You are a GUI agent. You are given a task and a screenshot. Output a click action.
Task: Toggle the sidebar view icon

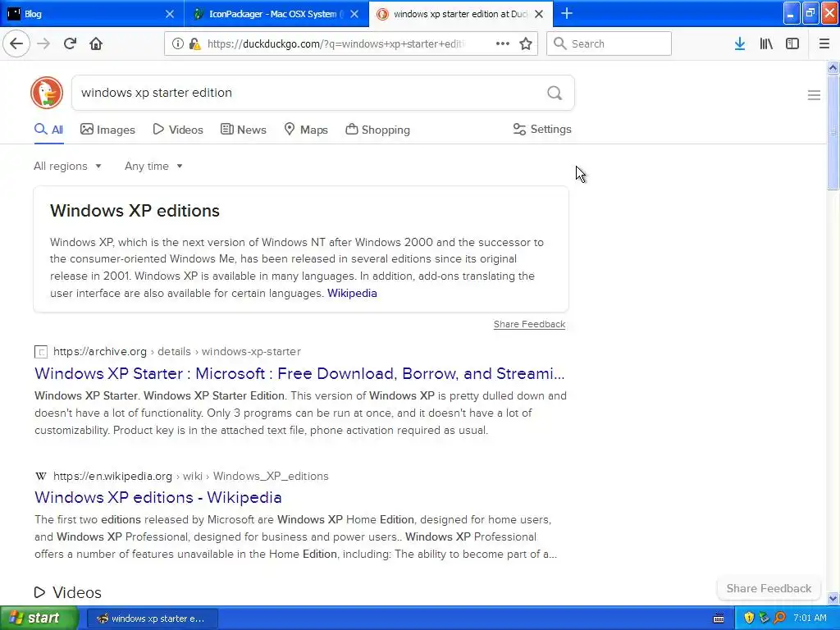tap(792, 44)
